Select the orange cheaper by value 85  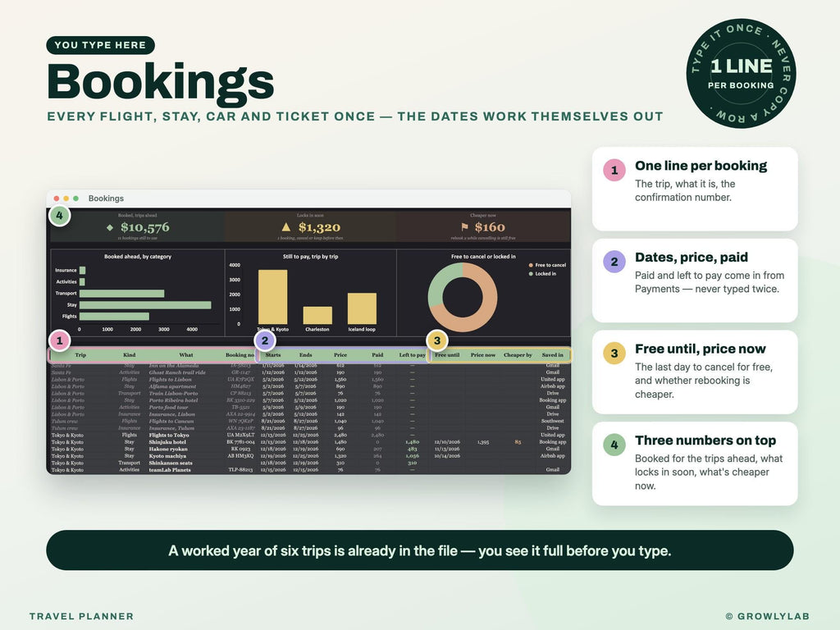(x=518, y=442)
